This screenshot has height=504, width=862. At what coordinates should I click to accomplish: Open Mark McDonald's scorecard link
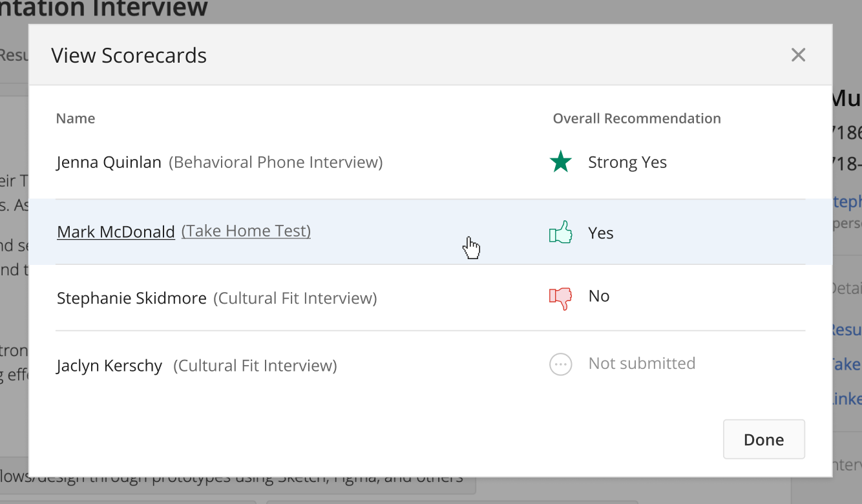point(116,231)
